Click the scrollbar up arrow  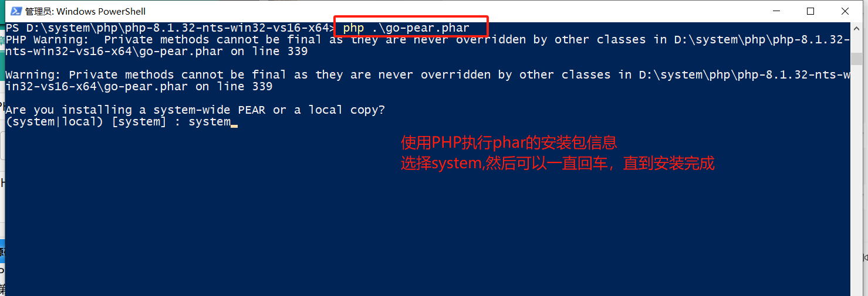click(x=856, y=28)
